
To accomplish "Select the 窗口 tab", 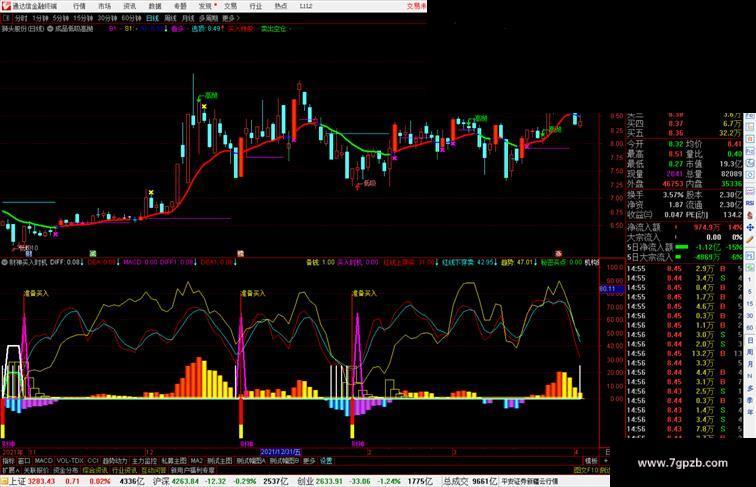I will tap(24, 461).
